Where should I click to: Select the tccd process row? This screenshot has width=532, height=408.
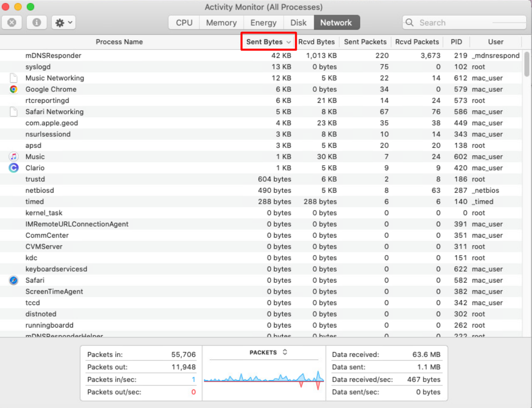(x=261, y=303)
